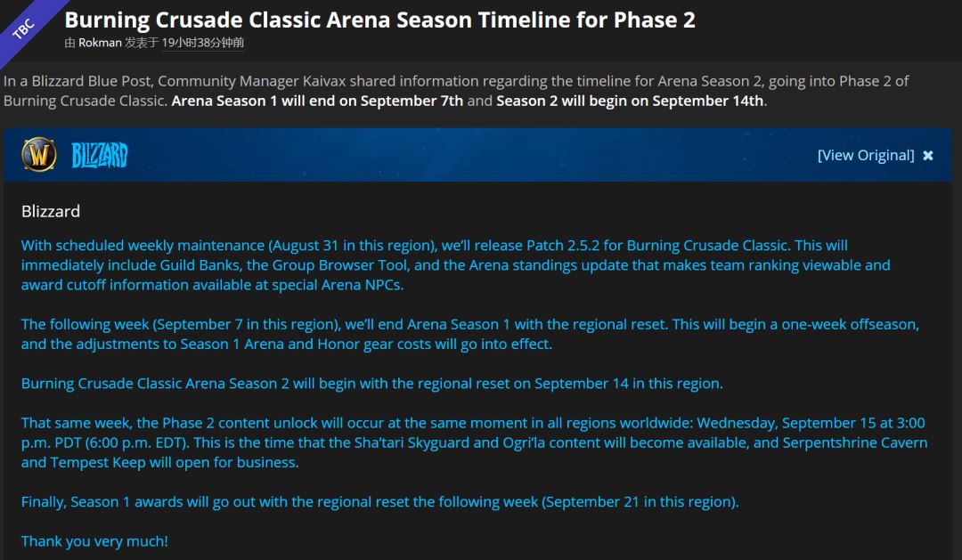Click the Phase 2 content unlock paragraph

474,442
